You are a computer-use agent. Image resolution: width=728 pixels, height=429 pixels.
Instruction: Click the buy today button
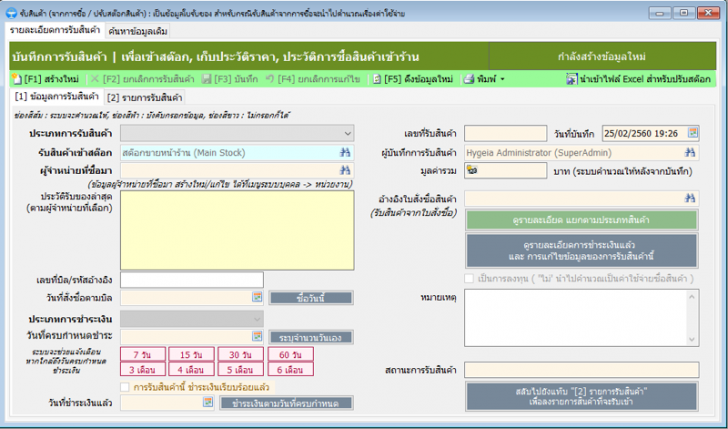(x=311, y=298)
